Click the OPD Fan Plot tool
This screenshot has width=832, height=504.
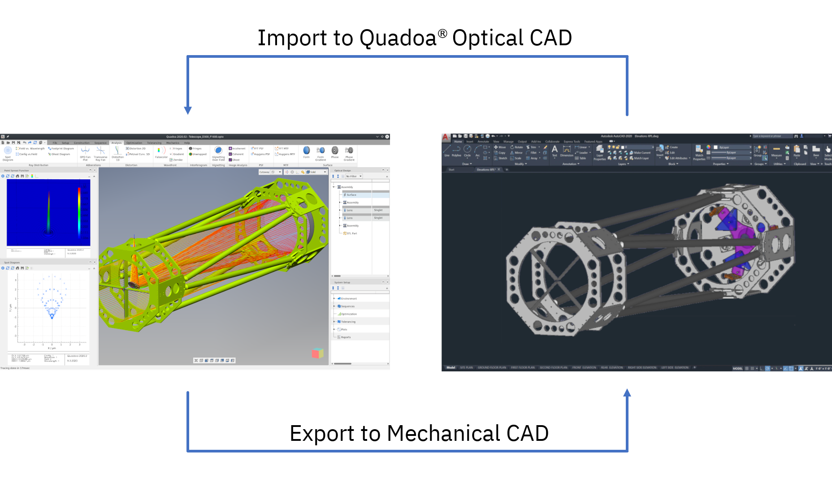pos(85,153)
